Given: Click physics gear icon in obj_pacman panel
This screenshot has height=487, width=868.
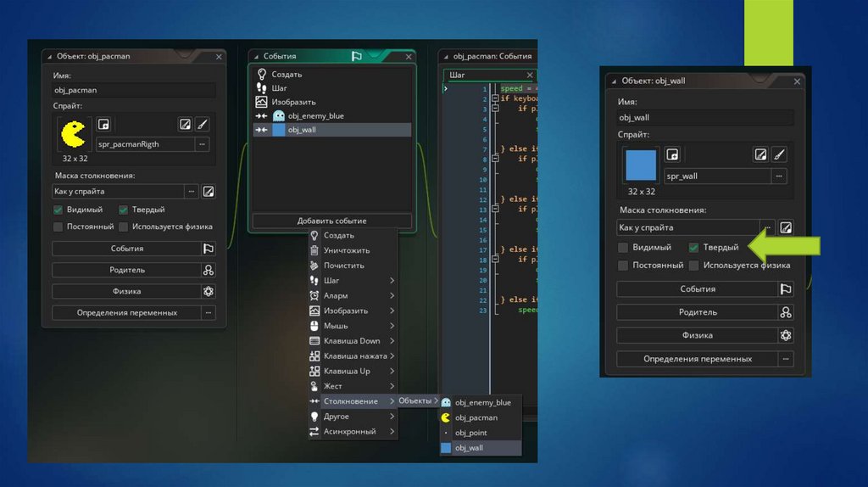Looking at the screenshot, I should pyautogui.click(x=209, y=291).
